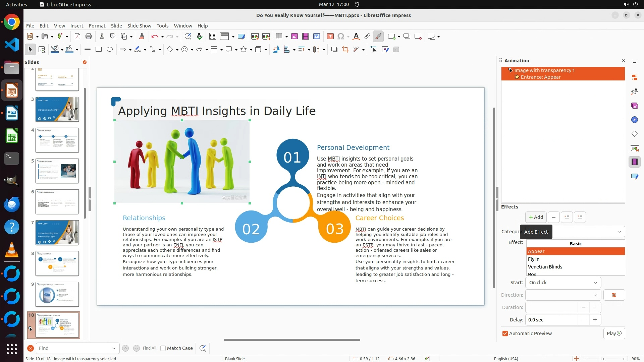Screen dimensions: 644x362
Task: Click the Insert Special Character icon
Action: click(x=341, y=37)
